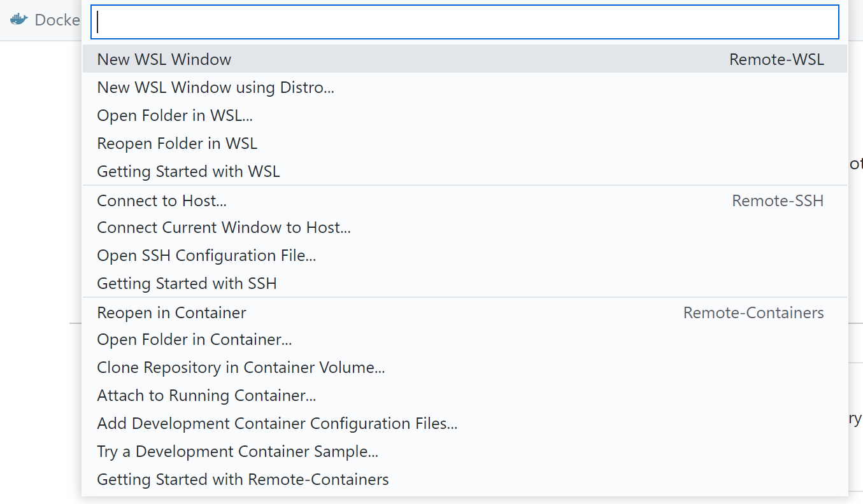Run Open Folder in WSL command

point(465,115)
